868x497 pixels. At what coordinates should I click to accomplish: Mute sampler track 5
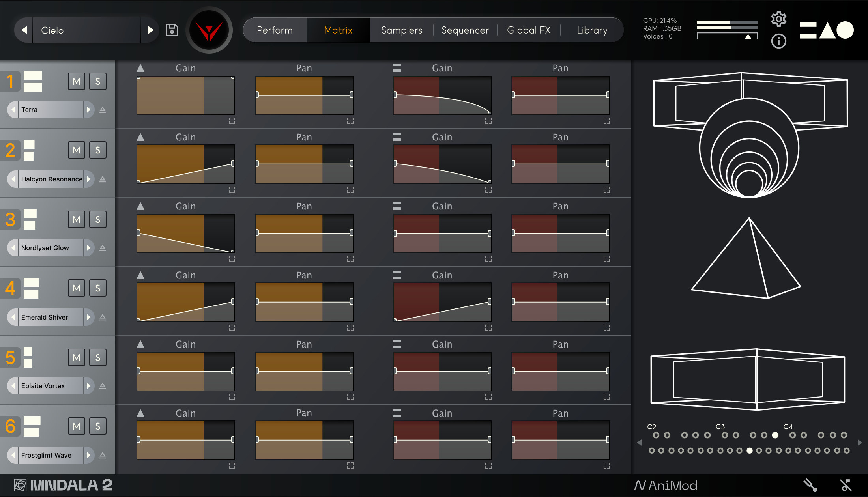pyautogui.click(x=77, y=357)
